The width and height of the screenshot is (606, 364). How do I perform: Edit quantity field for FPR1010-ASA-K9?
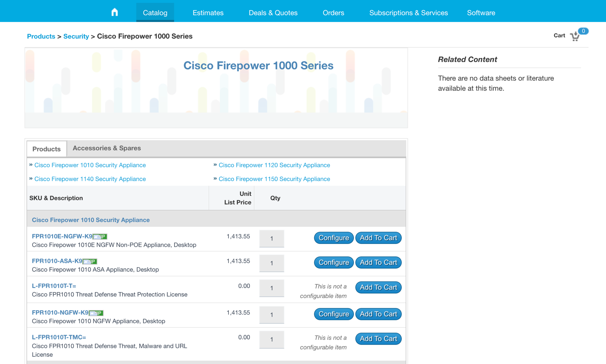[x=271, y=263]
